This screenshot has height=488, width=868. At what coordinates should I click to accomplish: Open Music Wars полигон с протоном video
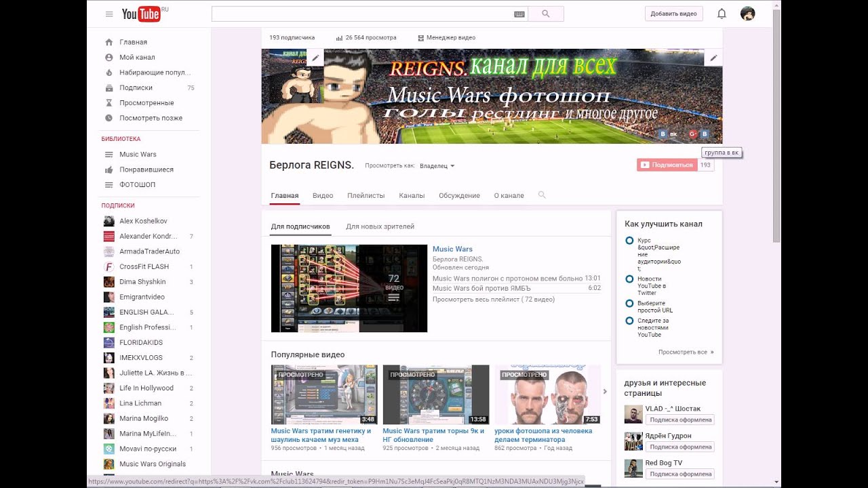point(507,278)
